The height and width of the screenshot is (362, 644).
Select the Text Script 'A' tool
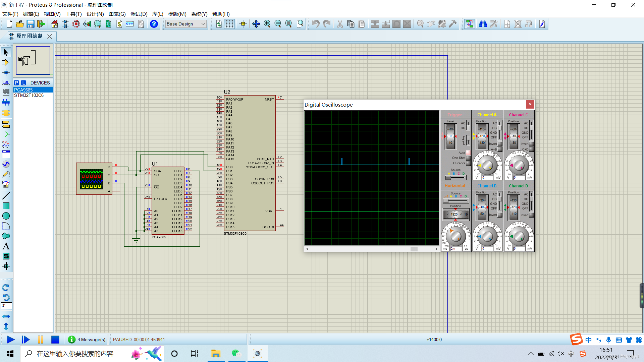[x=6, y=246]
